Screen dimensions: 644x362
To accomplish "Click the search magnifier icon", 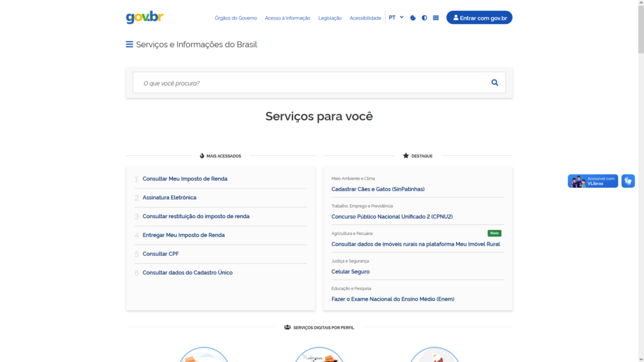I will click(x=494, y=82).
